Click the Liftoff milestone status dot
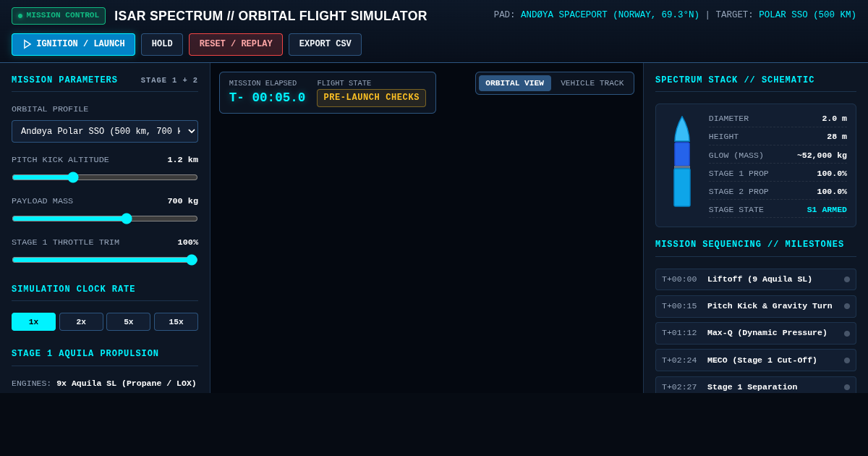The width and height of the screenshot is (868, 456). tap(847, 279)
